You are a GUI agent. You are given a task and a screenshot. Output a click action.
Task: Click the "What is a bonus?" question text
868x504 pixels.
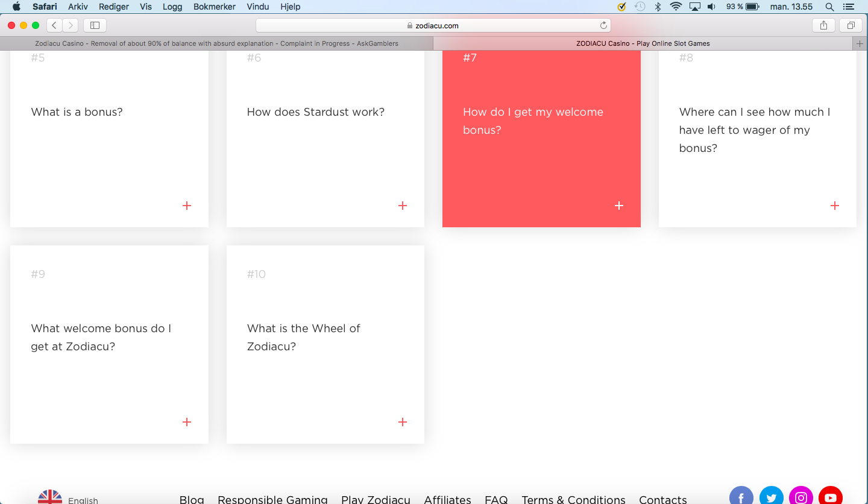point(77,112)
